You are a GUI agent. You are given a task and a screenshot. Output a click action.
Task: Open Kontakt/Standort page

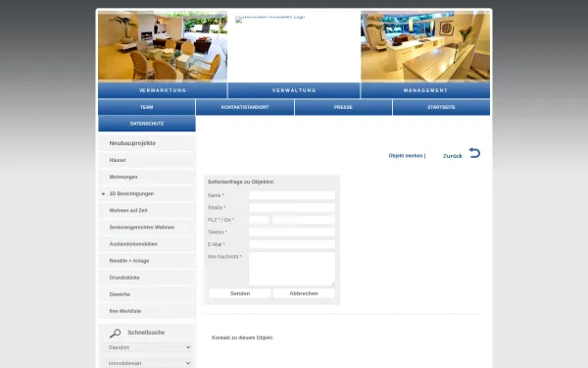[x=245, y=107]
